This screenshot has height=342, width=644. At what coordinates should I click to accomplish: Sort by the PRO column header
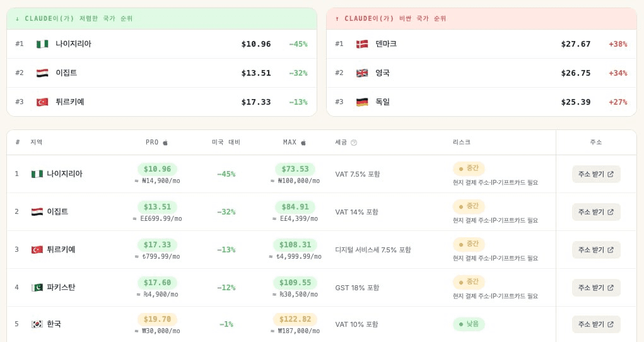pos(152,142)
